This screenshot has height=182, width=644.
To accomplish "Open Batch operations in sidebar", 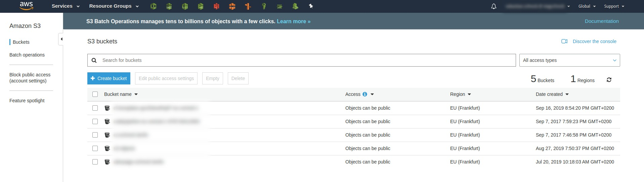I will (27, 55).
